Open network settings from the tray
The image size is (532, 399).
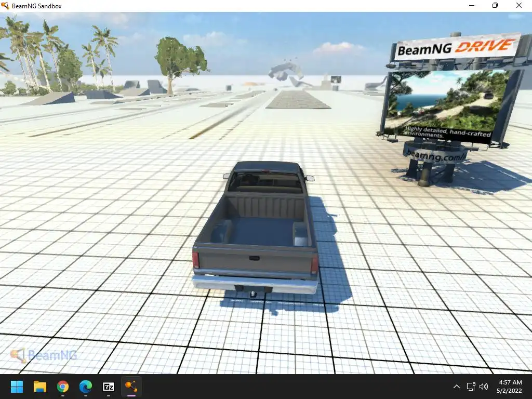pos(471,387)
